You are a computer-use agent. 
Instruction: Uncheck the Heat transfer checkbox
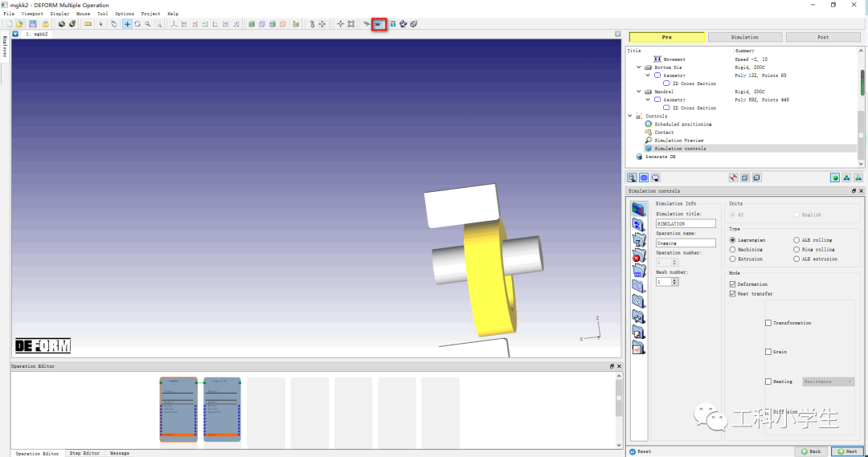point(732,294)
